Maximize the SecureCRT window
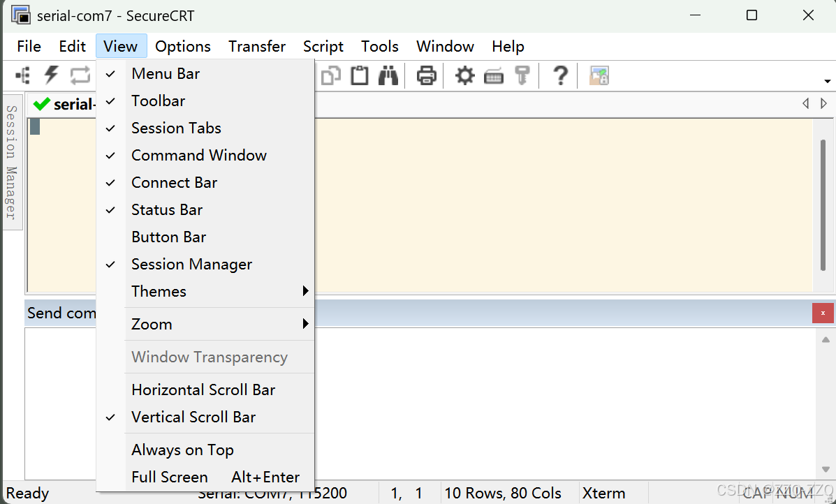Image resolution: width=836 pixels, height=504 pixels. coord(751,15)
